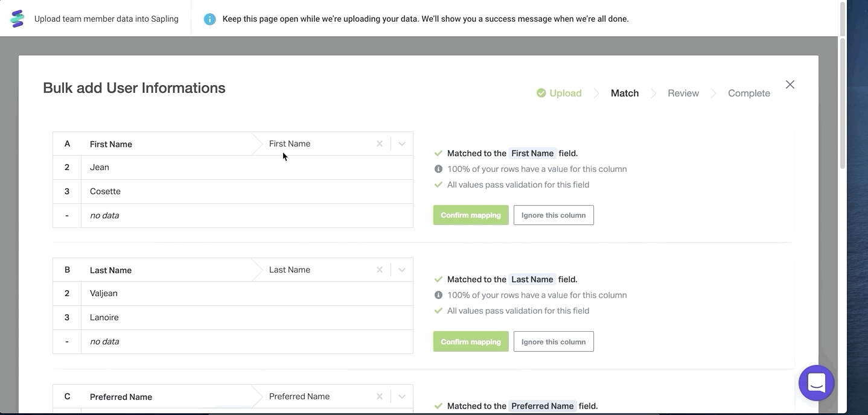868x415 pixels.
Task: Click the green checkmark beside Upload step
Action: 541,93
